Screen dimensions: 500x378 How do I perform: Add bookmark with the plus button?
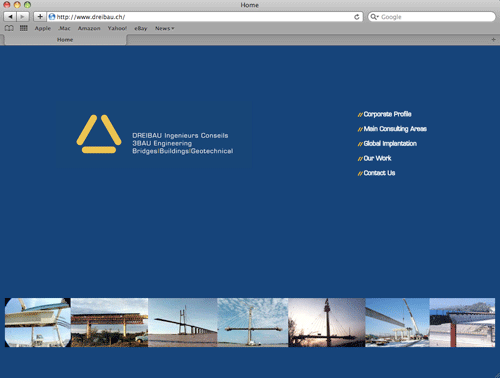40,16
